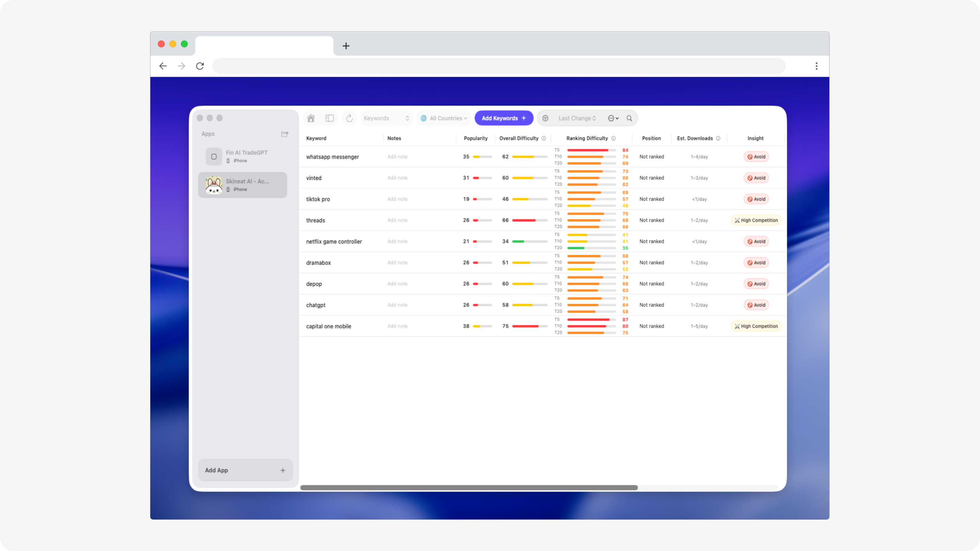Add a note for tiktok pro
Viewport: 980px width, 551px height.
pos(397,199)
